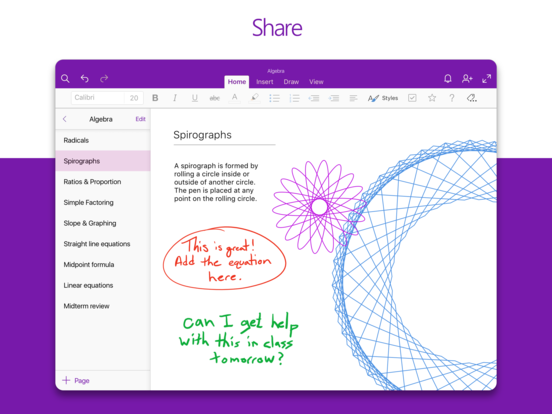Share notebook with add-person icon

(467, 78)
